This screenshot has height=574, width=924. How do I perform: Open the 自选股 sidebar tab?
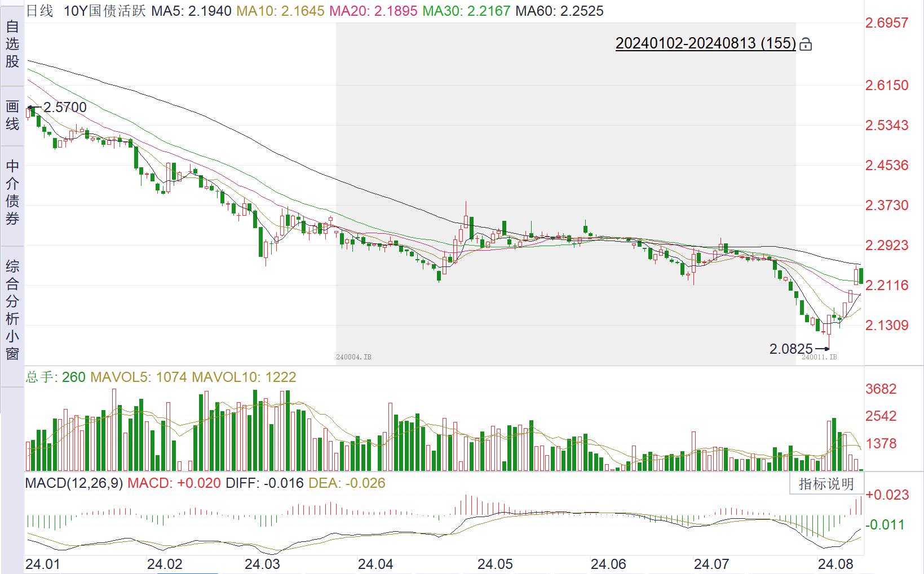click(12, 44)
